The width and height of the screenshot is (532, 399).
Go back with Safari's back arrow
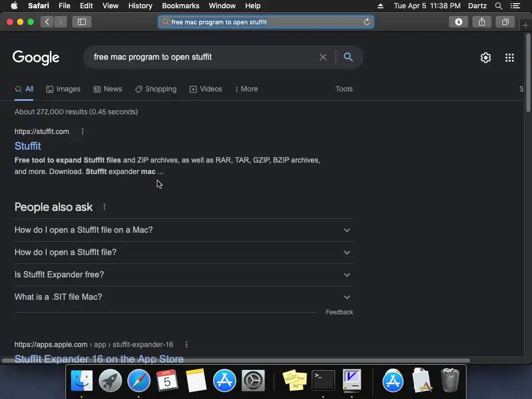click(47, 22)
